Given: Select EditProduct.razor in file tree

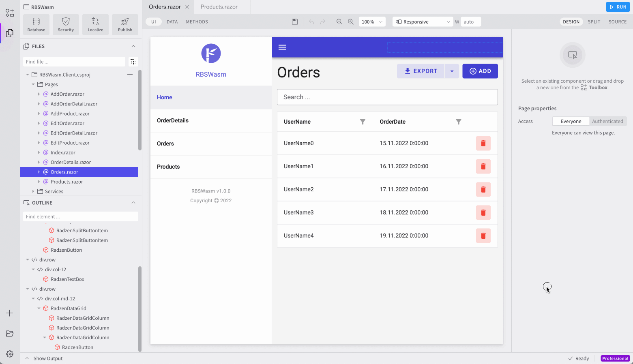Looking at the screenshot, I should pos(70,143).
